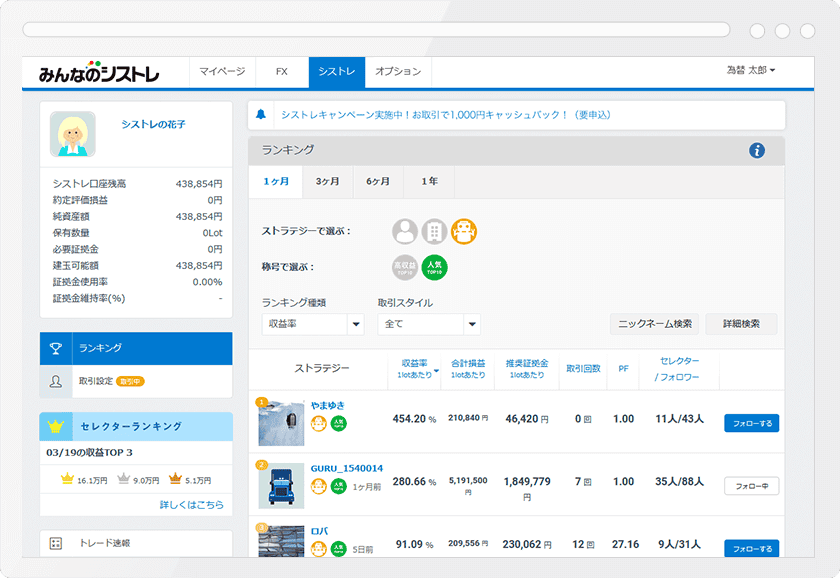Open the 詳しくはこちら link
Viewport: 840px width, 578px height.
pos(192,506)
